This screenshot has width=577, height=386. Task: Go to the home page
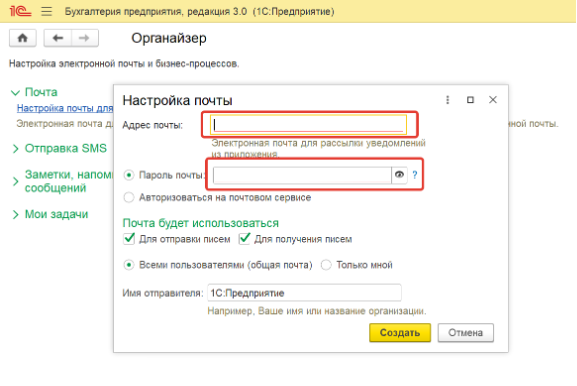(x=23, y=38)
